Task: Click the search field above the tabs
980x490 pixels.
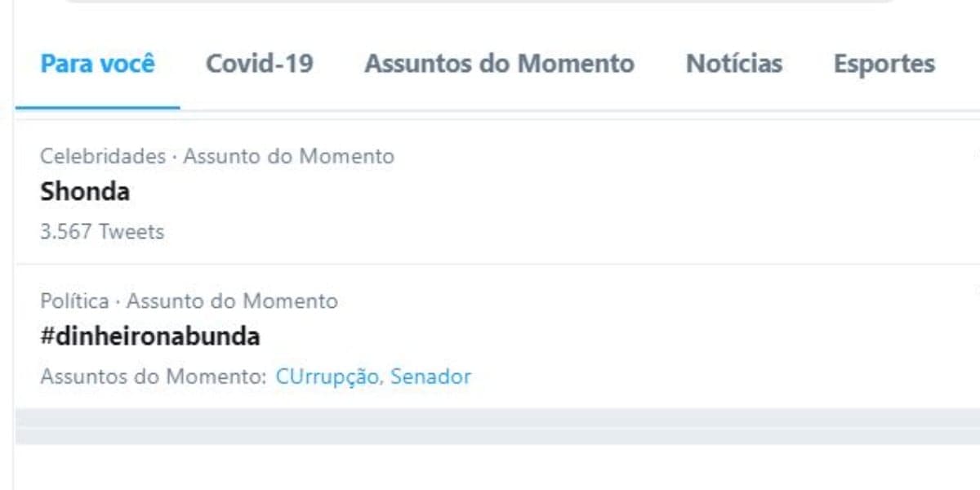Action: coord(479,2)
